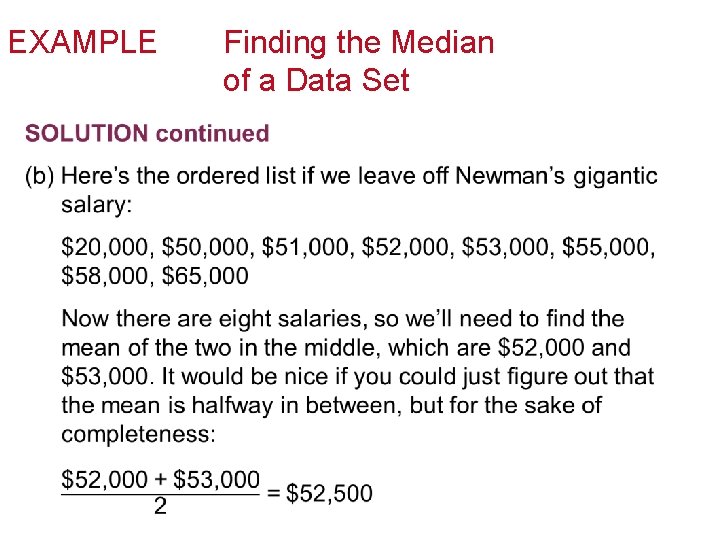
Task: Click the denominator '2' of the fraction
Action: click(x=160, y=508)
